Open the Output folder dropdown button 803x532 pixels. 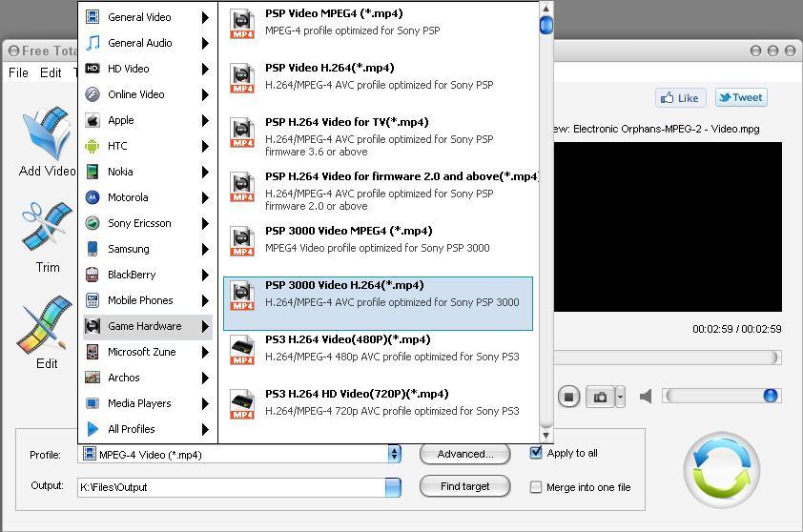tap(393, 487)
